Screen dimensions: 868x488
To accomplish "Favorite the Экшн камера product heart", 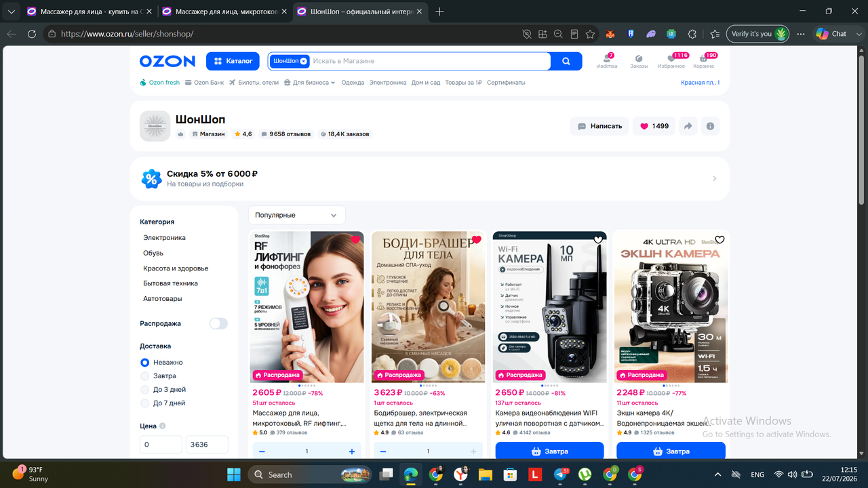I will 719,239.
